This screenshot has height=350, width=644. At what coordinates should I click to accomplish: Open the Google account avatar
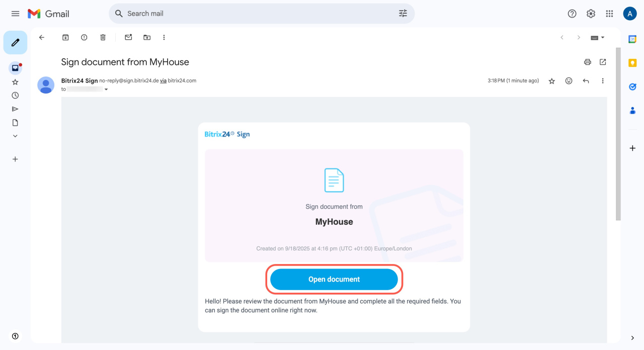tap(630, 14)
